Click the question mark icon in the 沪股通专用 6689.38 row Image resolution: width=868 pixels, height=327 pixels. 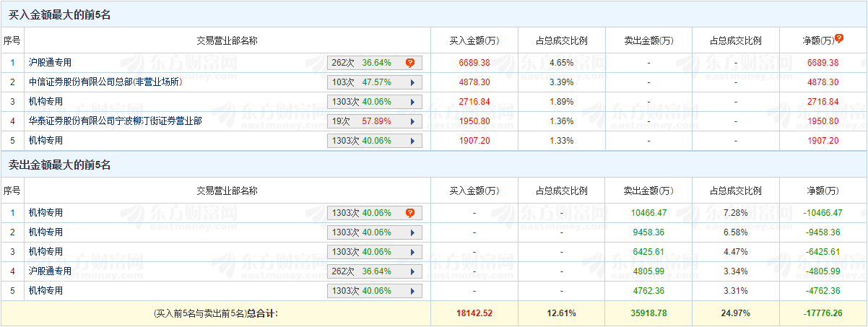pyautogui.click(x=409, y=63)
